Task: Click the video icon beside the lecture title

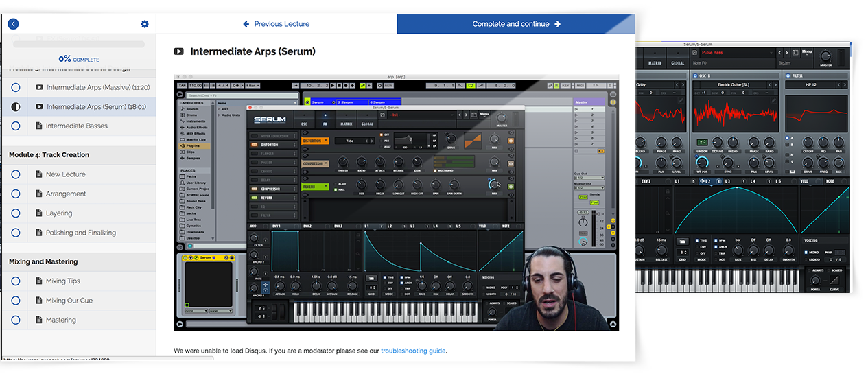Action: pyautogui.click(x=179, y=51)
